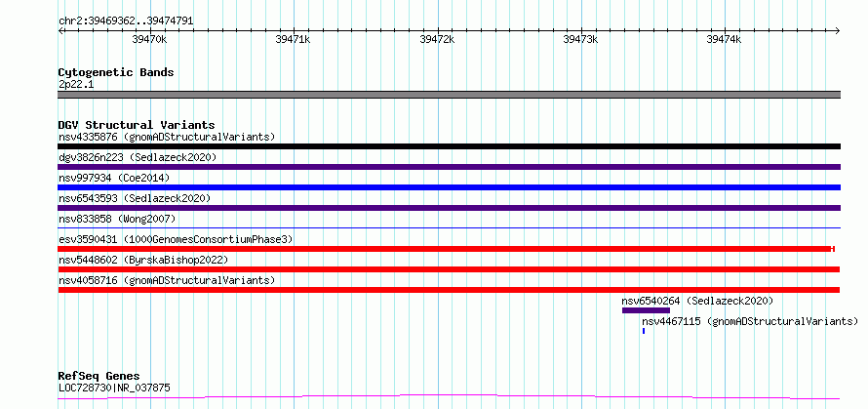Open variant label nsv997934 (Coe2014)
Viewport: 868px width, 409px height.
(114, 178)
